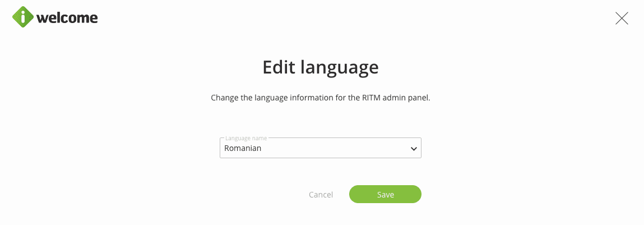This screenshot has width=644, height=225.
Task: Click the "Edit language" heading
Action: click(x=321, y=68)
